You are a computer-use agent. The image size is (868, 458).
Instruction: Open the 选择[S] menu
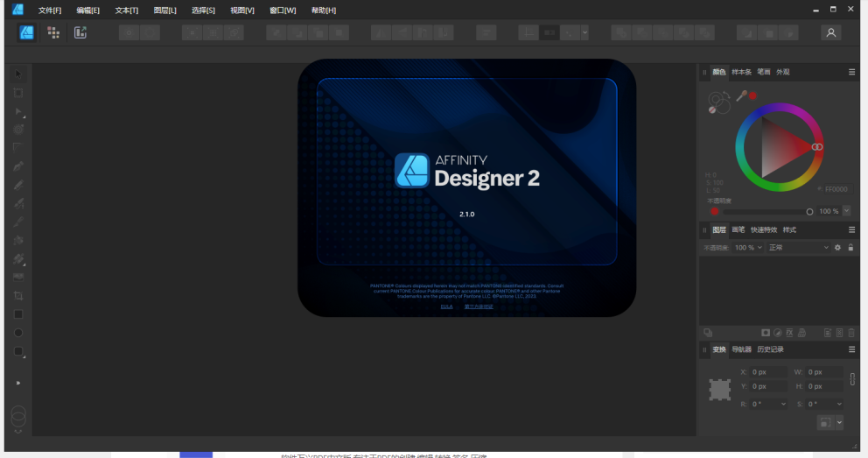click(x=203, y=11)
